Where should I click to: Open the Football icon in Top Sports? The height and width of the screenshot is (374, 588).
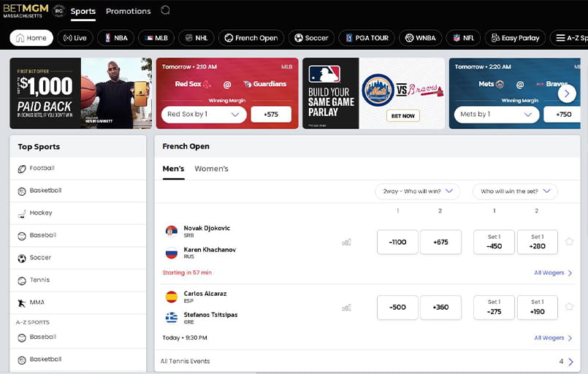(x=22, y=169)
